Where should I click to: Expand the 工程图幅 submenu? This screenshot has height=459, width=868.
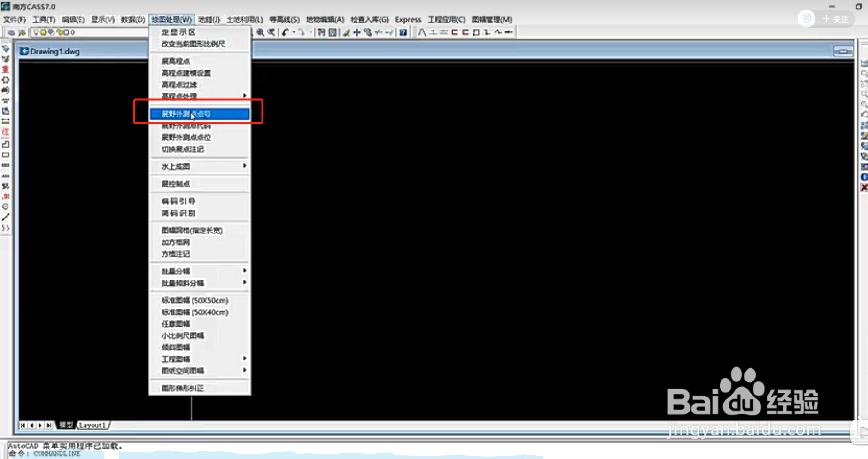click(x=200, y=359)
